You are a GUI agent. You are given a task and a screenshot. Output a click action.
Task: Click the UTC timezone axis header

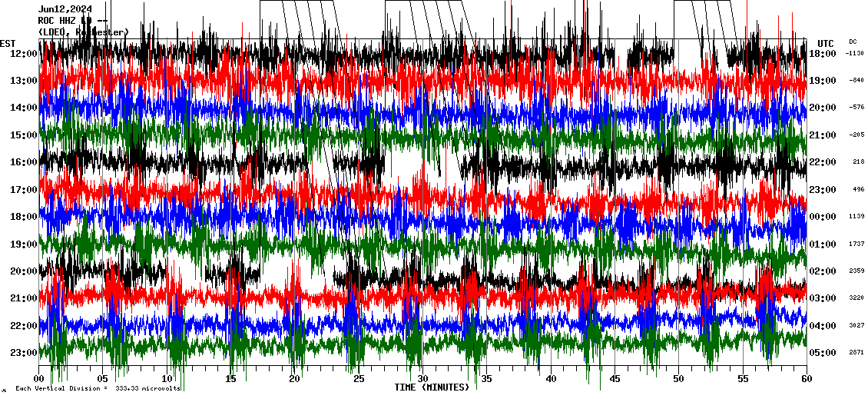coord(825,43)
